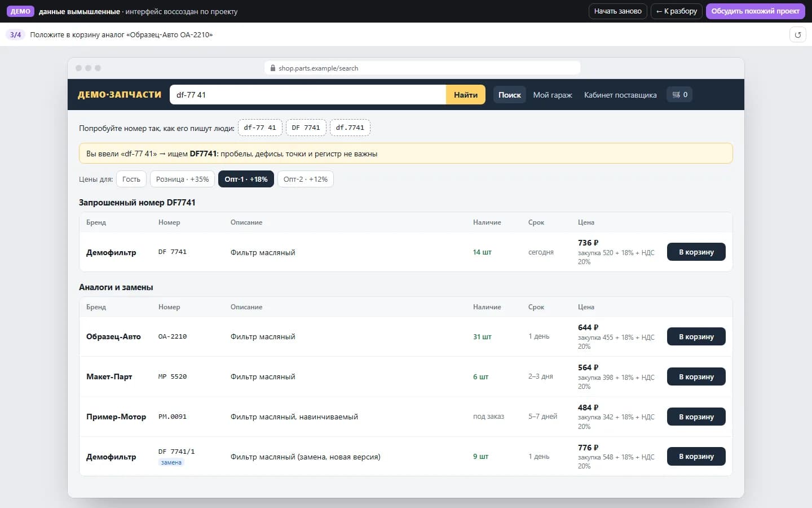The image size is (812, 508).
Task: Click the brand name Пример-Мотор
Action: (116, 417)
